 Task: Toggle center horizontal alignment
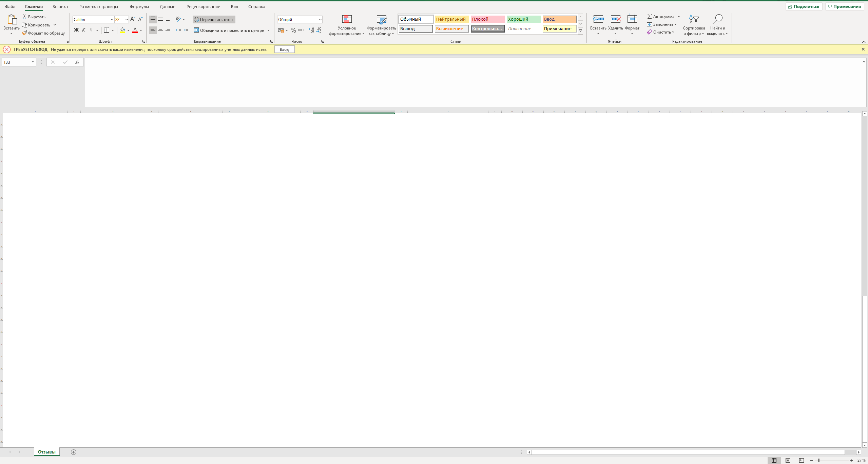(160, 30)
